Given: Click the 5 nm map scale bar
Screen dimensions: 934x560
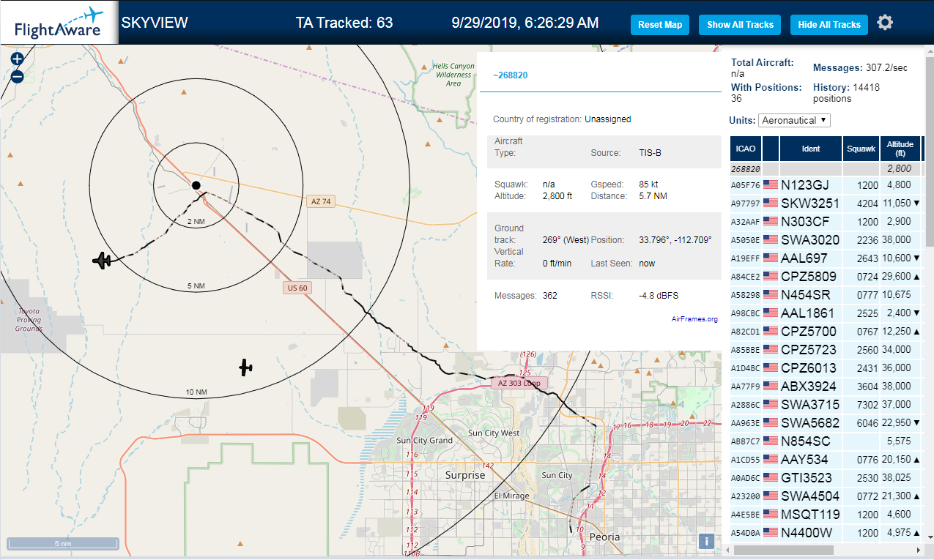Looking at the screenshot, I should click(63, 544).
